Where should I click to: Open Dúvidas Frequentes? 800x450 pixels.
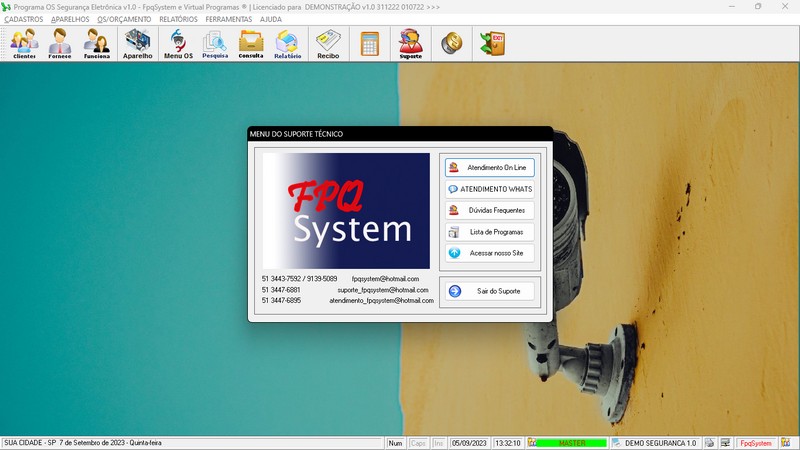(x=490, y=210)
